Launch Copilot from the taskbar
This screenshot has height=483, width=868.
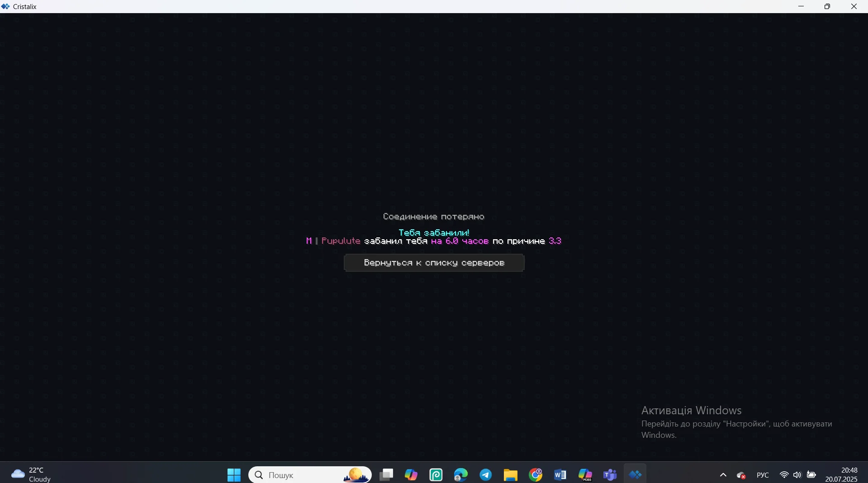(411, 475)
